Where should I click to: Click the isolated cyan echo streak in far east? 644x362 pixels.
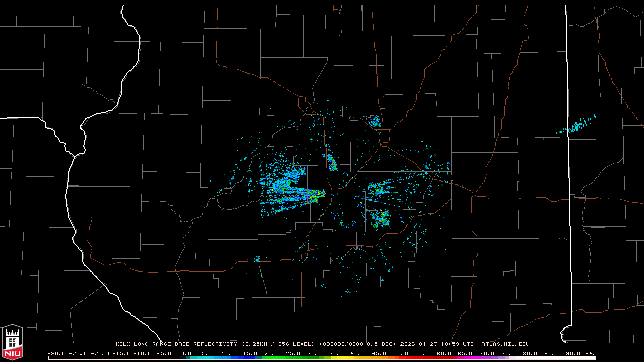click(579, 125)
